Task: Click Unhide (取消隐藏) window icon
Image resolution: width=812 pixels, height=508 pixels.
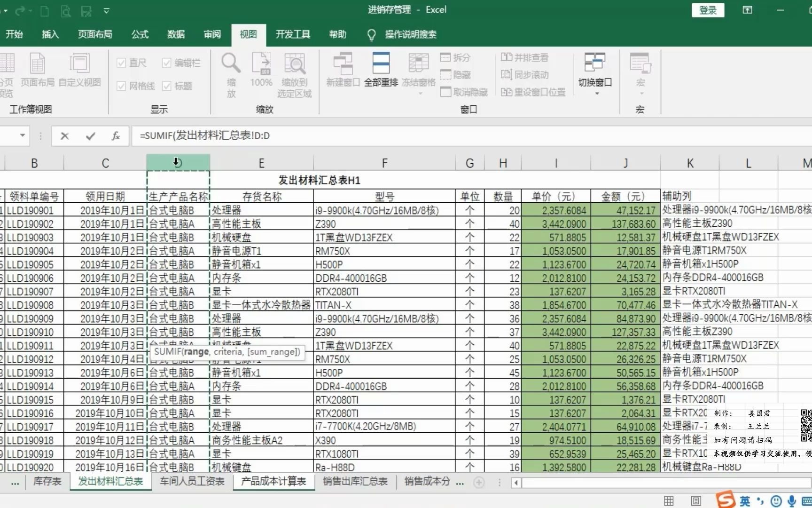Action: click(464, 92)
